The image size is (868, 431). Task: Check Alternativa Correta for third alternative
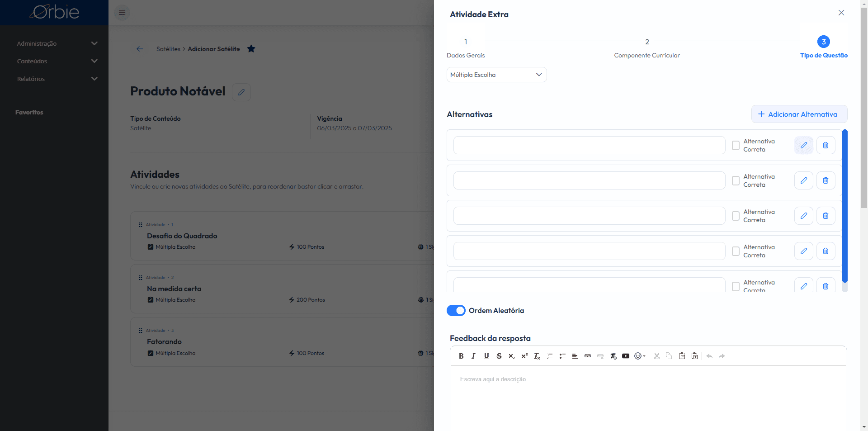(736, 216)
